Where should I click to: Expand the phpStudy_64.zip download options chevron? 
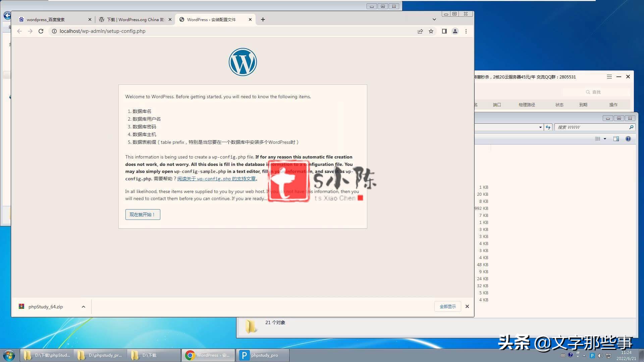click(83, 306)
